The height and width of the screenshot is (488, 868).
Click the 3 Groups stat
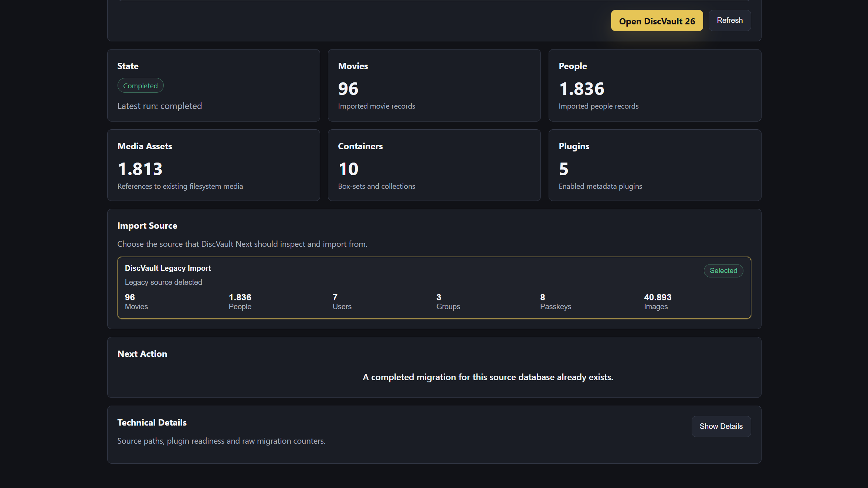coord(448,302)
